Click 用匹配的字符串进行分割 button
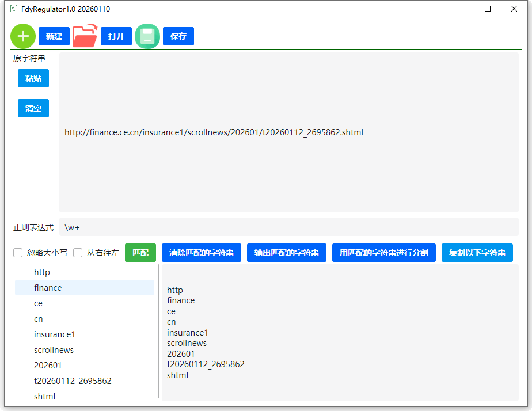This screenshot has height=411, width=532. tap(383, 253)
